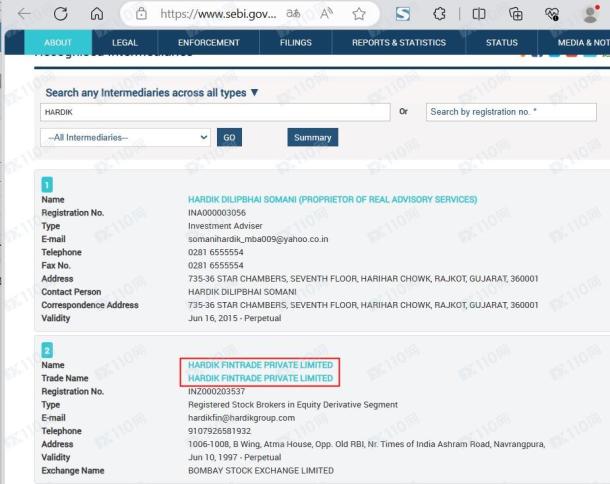Viewport: 610px width, 484px height.
Task: Click the sebi.gov address bar URL
Action: [x=218, y=14]
